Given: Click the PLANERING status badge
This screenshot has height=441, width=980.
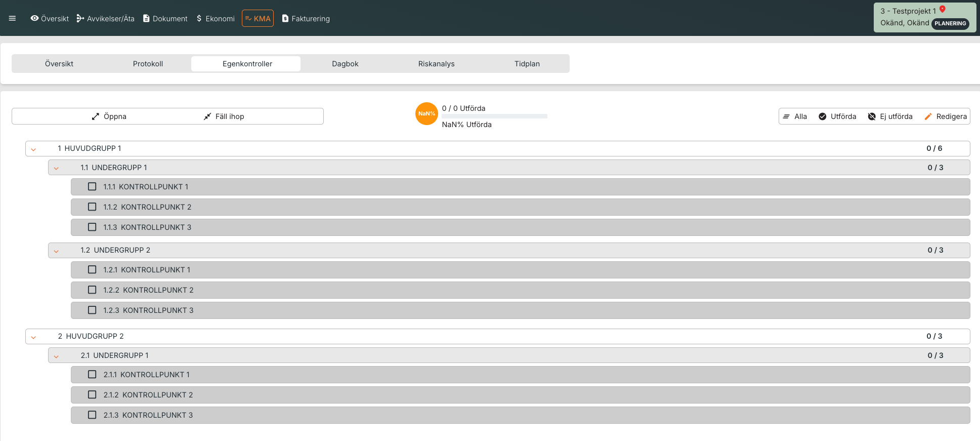Looking at the screenshot, I should [950, 23].
